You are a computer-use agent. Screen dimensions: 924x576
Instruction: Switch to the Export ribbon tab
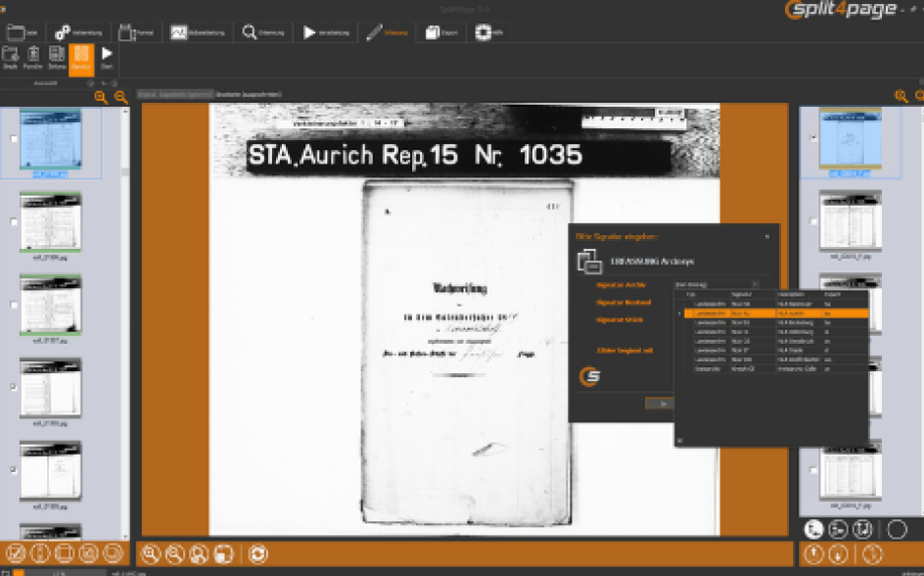pyautogui.click(x=441, y=32)
